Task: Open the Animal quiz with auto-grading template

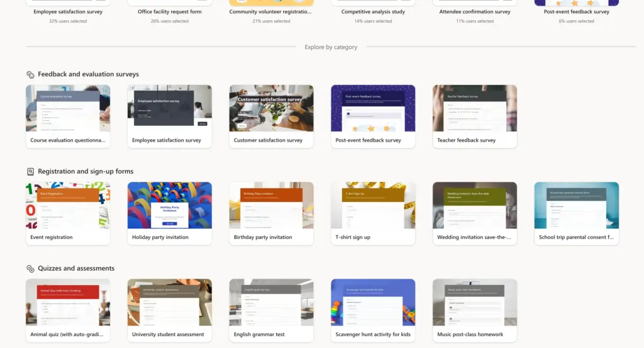Action: point(68,310)
